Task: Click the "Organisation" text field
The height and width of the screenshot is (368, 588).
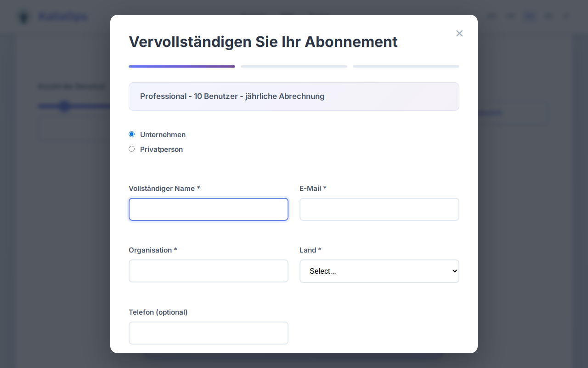Action: tap(209, 271)
